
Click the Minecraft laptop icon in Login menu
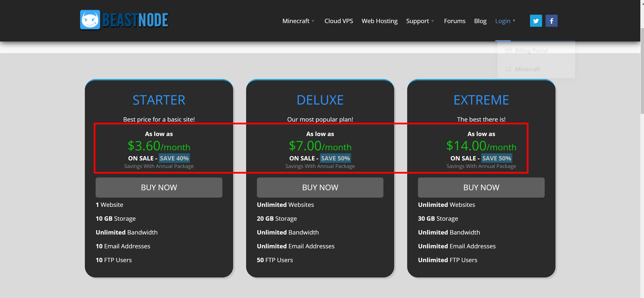pyautogui.click(x=508, y=69)
